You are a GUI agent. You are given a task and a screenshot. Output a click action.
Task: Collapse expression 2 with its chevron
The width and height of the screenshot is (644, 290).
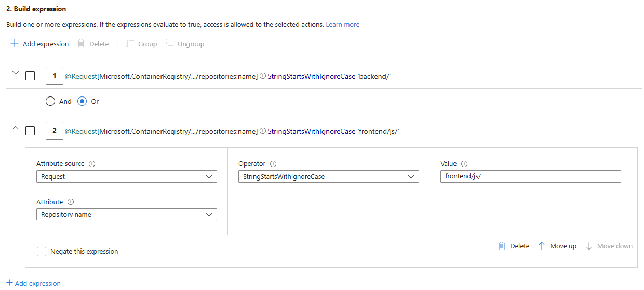[15, 128]
